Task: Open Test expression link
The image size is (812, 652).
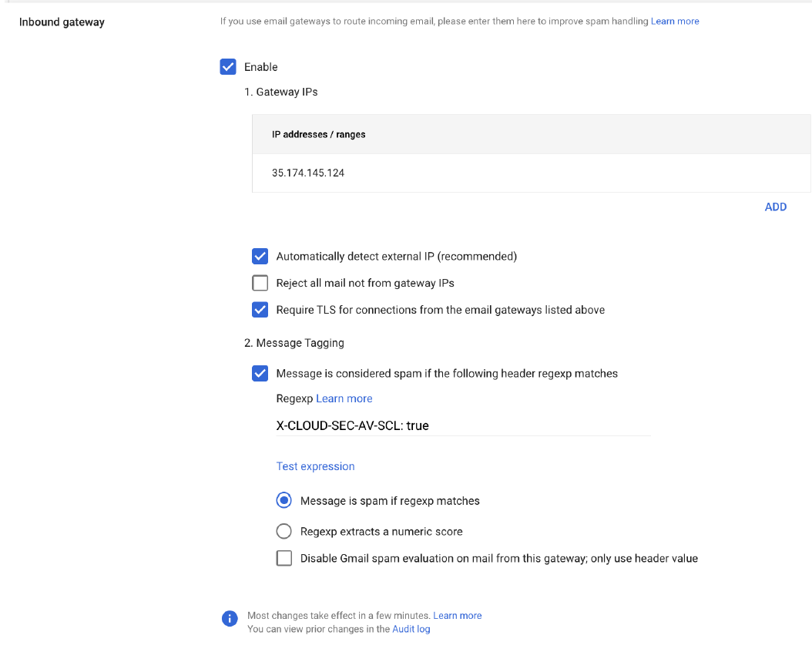Action: [x=315, y=466]
